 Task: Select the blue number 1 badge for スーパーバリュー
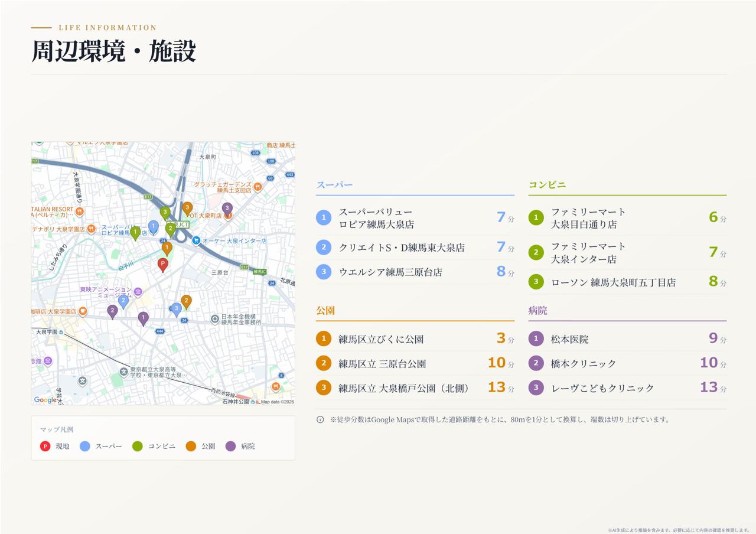coord(324,218)
